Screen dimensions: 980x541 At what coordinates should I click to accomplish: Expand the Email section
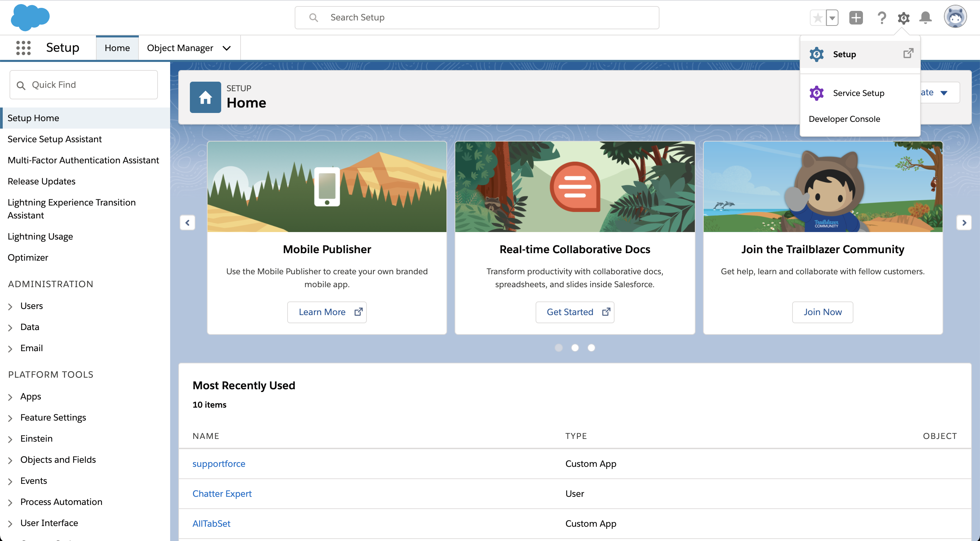pos(10,349)
